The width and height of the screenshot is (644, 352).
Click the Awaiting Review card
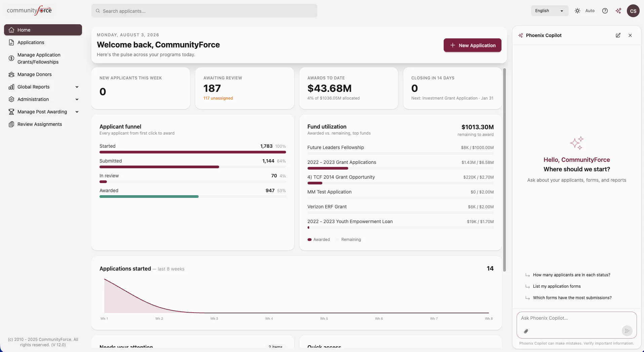pyautogui.click(x=245, y=88)
